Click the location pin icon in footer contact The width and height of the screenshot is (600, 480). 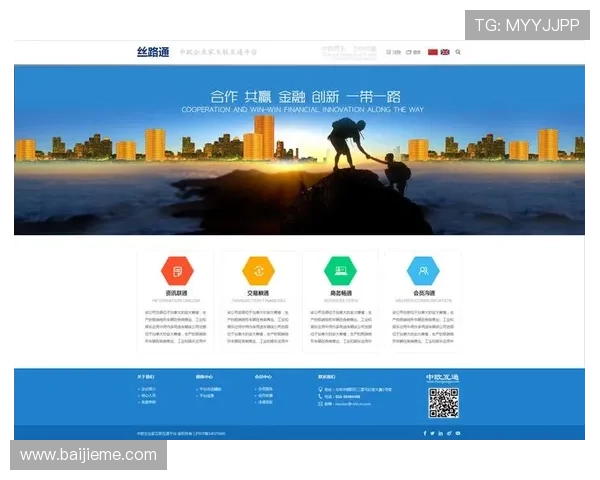pos(320,389)
